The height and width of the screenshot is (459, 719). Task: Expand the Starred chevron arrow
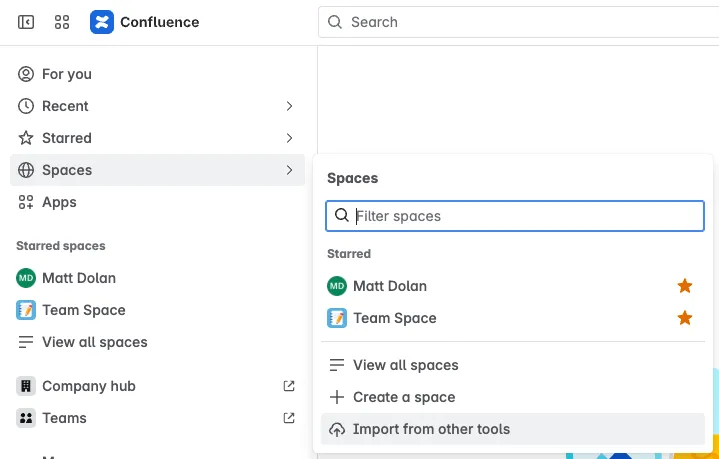point(289,138)
